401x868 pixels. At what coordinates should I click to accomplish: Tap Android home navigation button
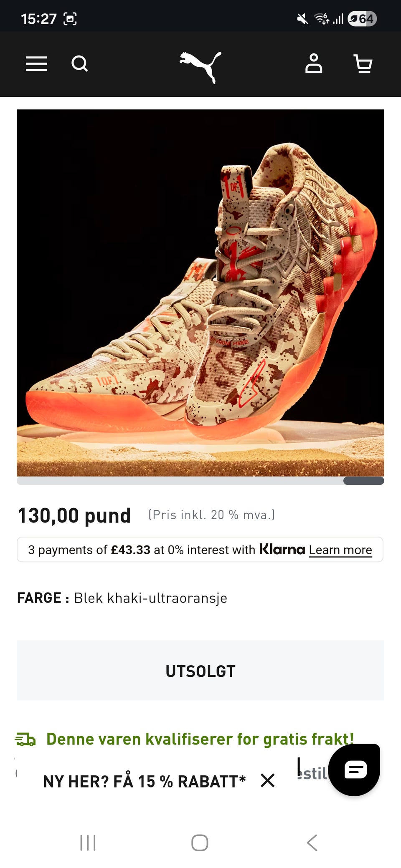point(200,843)
